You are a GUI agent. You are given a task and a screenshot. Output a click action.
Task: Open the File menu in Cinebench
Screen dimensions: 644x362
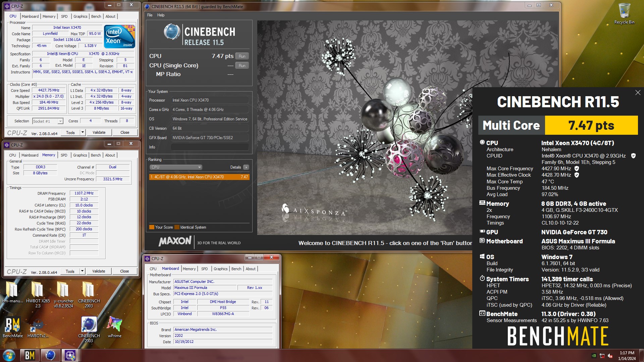point(150,15)
